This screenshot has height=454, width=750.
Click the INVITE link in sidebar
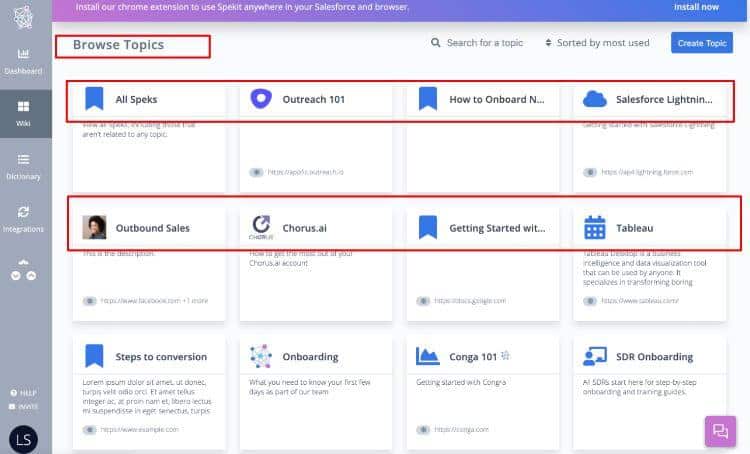(x=23, y=407)
